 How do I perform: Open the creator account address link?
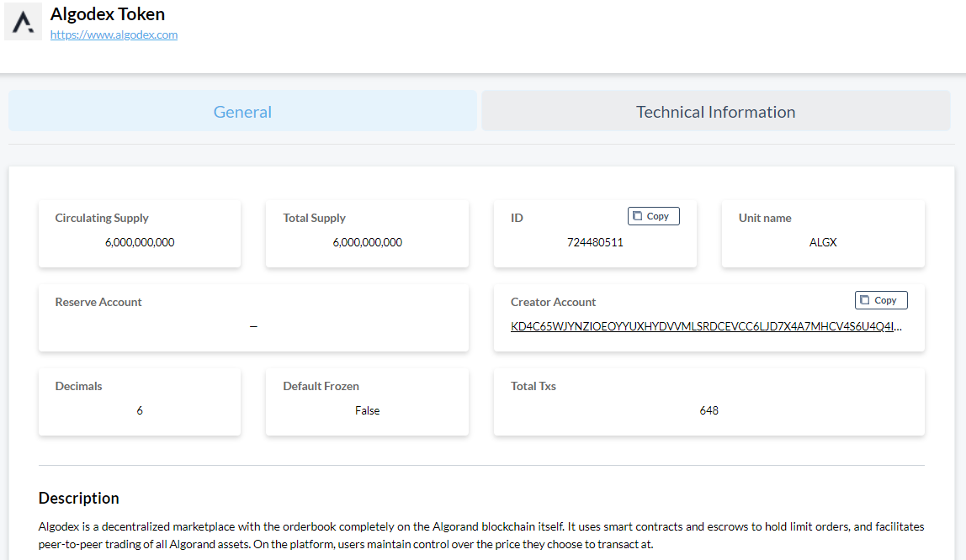point(706,327)
